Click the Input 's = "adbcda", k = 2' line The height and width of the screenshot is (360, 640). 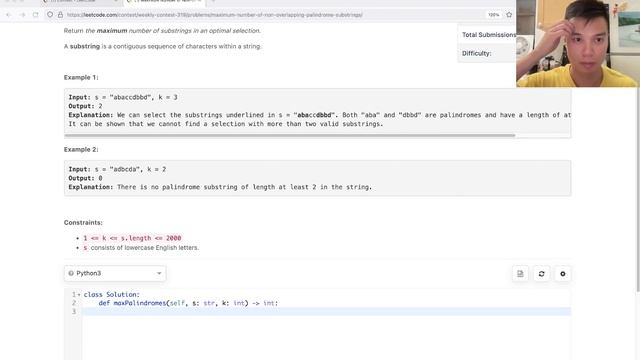point(117,169)
